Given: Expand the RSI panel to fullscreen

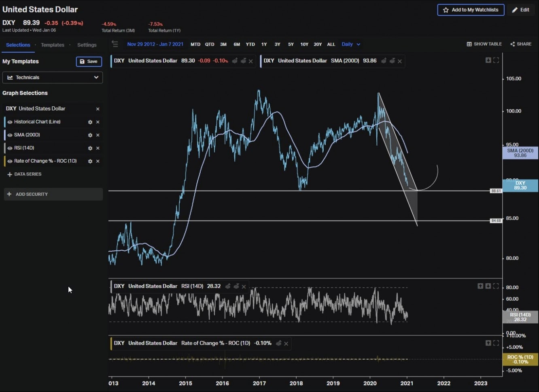Looking at the screenshot, I should click(x=496, y=286).
